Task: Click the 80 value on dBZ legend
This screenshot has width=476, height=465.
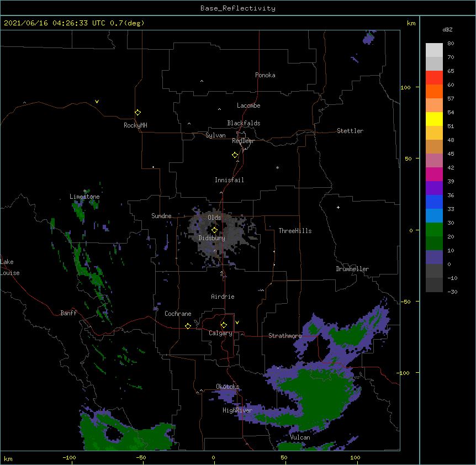Action: coord(451,44)
